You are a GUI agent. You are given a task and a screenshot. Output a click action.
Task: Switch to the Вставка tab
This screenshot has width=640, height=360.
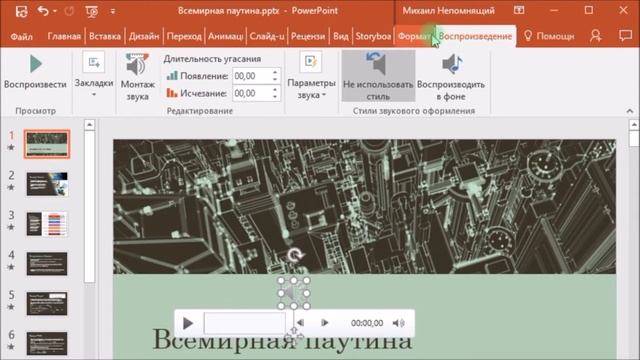104,36
